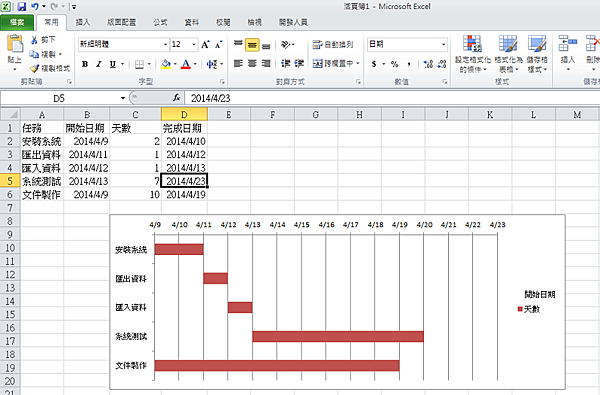600x395 pixels.
Task: Decrease font size with small A icon
Action: click(x=218, y=44)
